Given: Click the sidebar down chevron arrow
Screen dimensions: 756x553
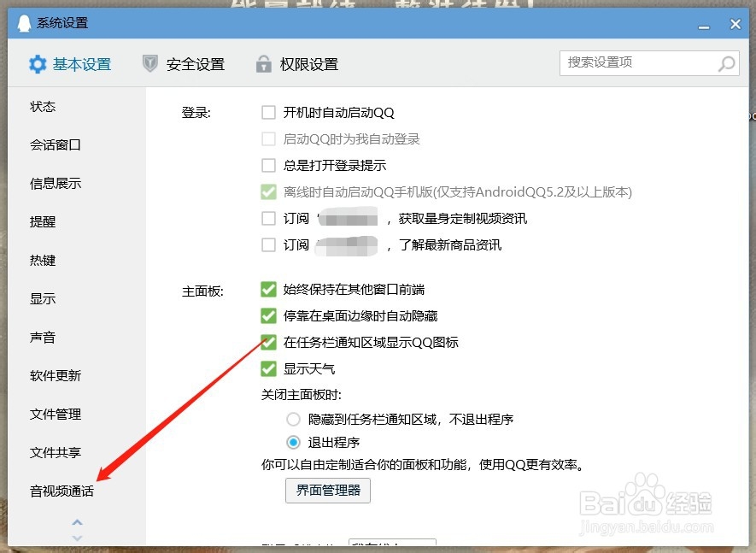Looking at the screenshot, I should 77,538.
